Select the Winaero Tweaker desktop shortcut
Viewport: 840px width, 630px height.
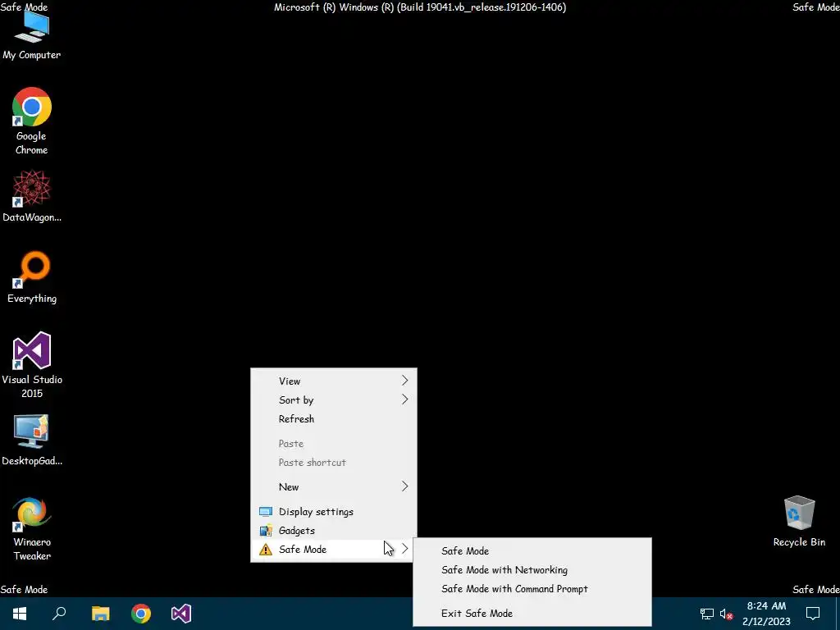point(32,529)
